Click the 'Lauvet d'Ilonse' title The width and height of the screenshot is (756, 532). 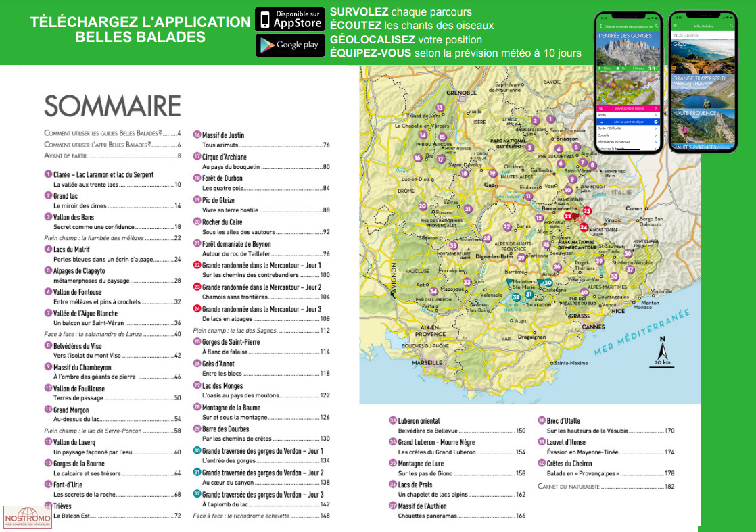click(566, 442)
